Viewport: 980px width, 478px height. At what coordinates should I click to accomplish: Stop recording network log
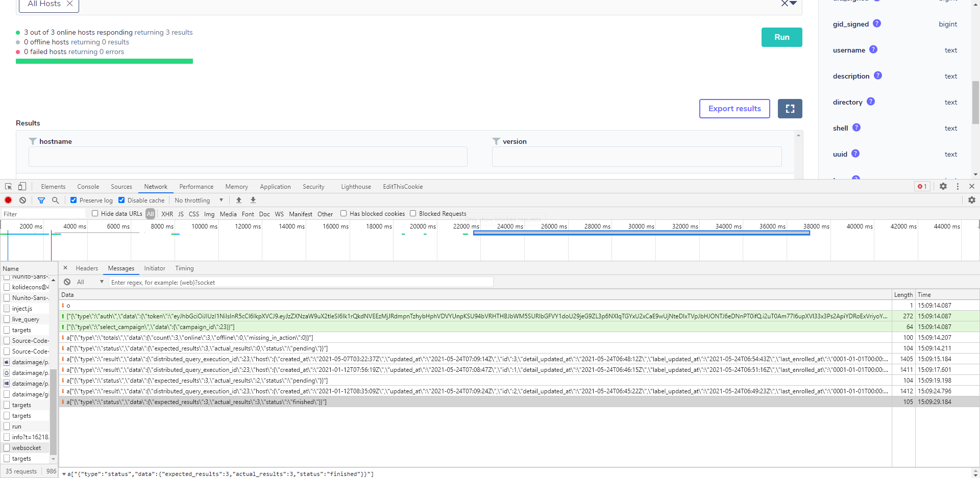[8, 200]
